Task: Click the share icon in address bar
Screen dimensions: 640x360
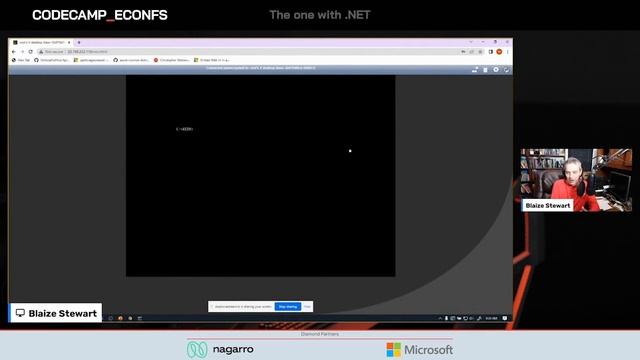Action: (472, 52)
